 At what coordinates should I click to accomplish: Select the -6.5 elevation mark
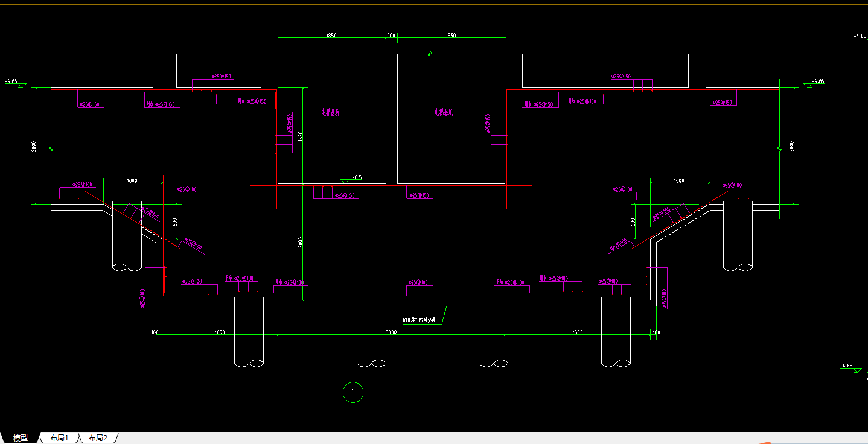[x=357, y=177]
